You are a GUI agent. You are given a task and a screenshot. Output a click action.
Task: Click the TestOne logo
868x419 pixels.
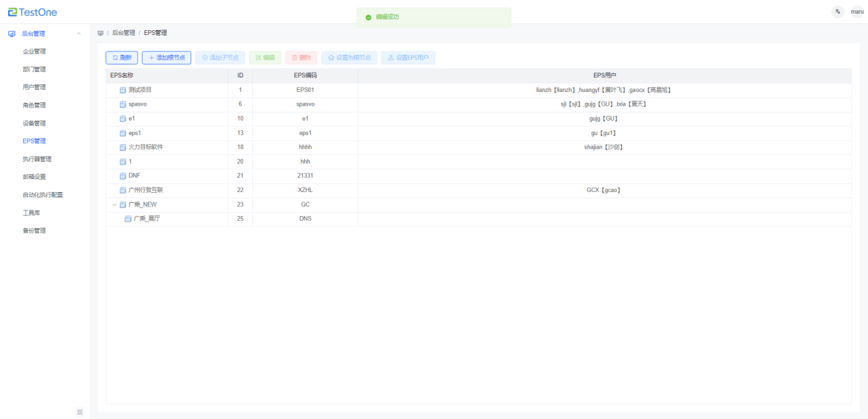[33, 12]
